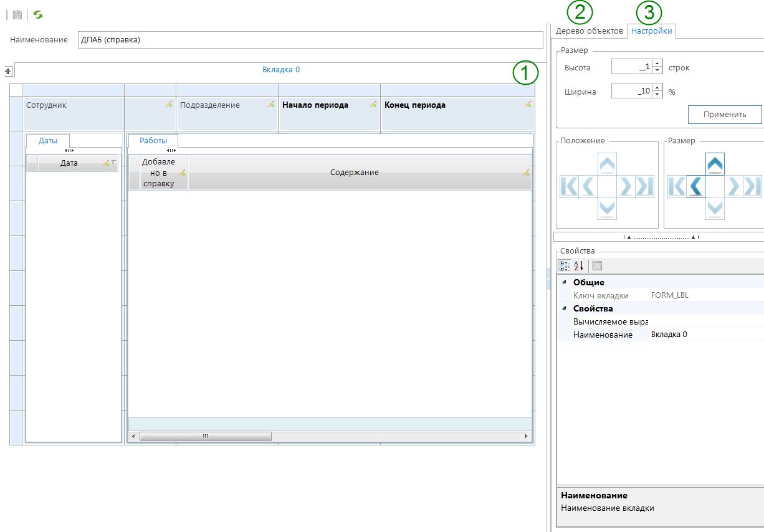Click the green refresh icon in toolbar
The width and height of the screenshot is (764, 532).
pos(38,14)
